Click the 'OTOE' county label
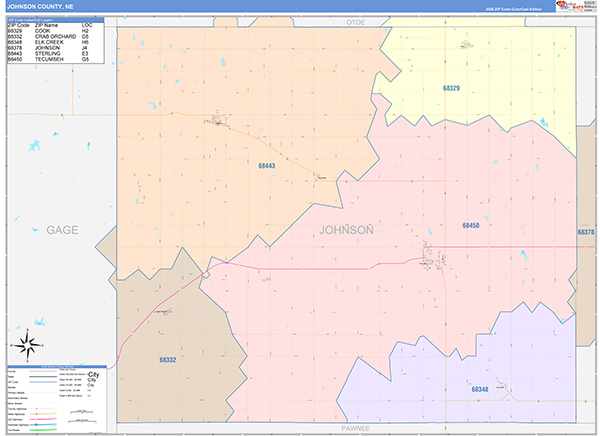 [x=355, y=23]
